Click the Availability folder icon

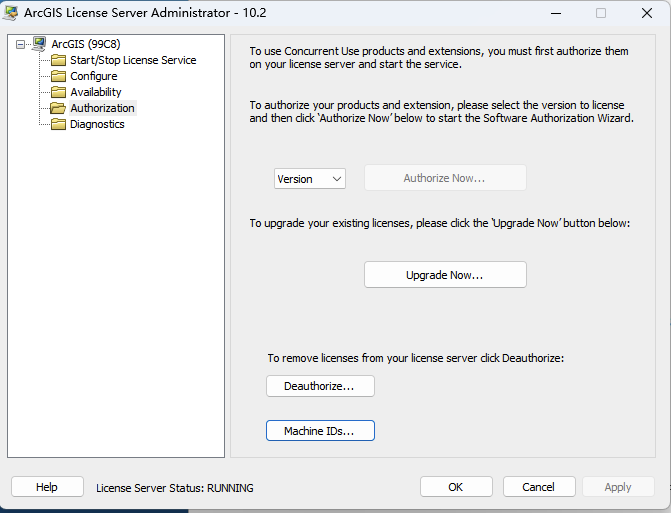pos(58,92)
